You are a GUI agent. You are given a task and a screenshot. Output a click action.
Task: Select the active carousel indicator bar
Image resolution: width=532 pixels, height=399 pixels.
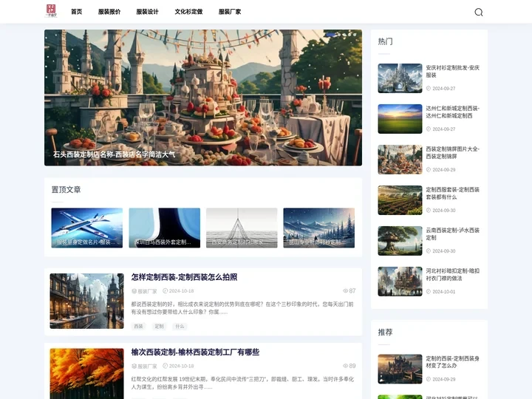coord(330,34)
